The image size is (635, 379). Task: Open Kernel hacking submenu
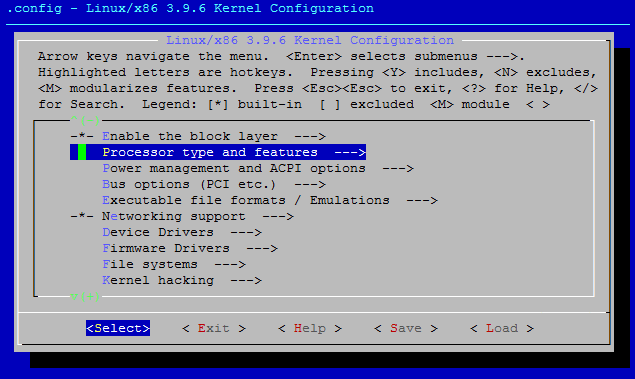pos(182,280)
